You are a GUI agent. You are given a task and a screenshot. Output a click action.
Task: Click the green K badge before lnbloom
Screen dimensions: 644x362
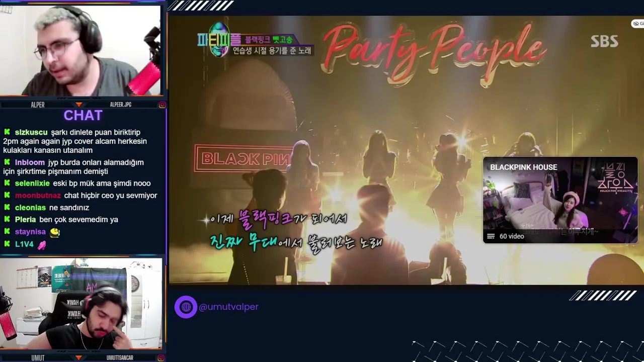7,162
